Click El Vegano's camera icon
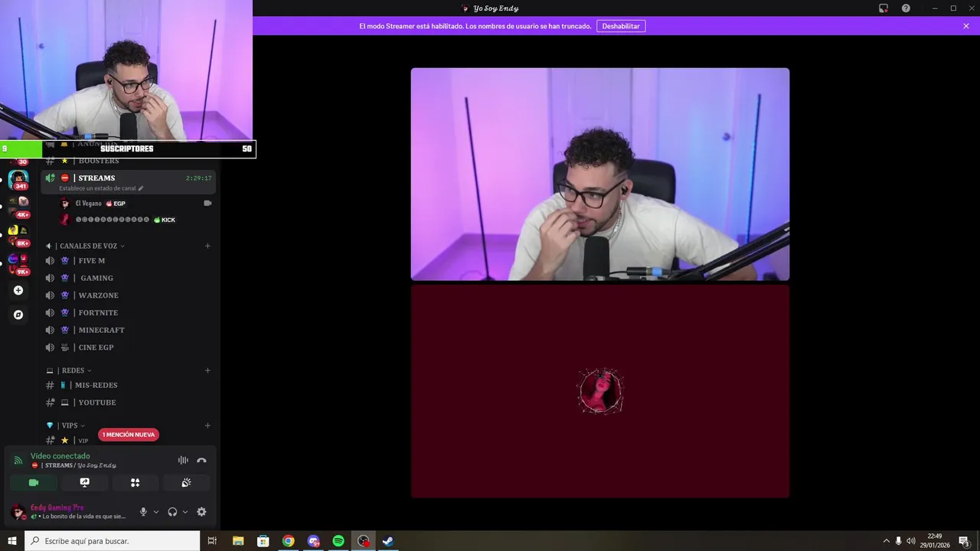This screenshot has width=980, height=551. 207,204
